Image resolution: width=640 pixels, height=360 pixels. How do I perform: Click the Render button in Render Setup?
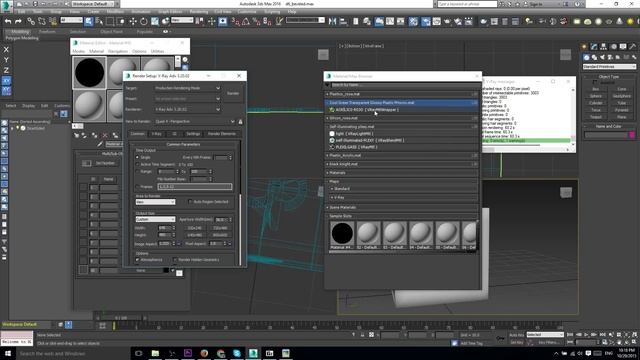pos(233,93)
